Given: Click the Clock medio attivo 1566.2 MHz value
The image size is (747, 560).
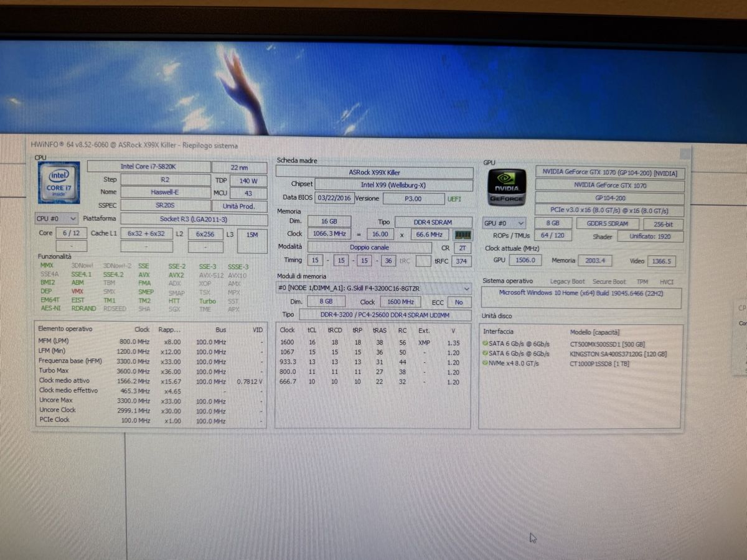Looking at the screenshot, I should click(x=133, y=381).
